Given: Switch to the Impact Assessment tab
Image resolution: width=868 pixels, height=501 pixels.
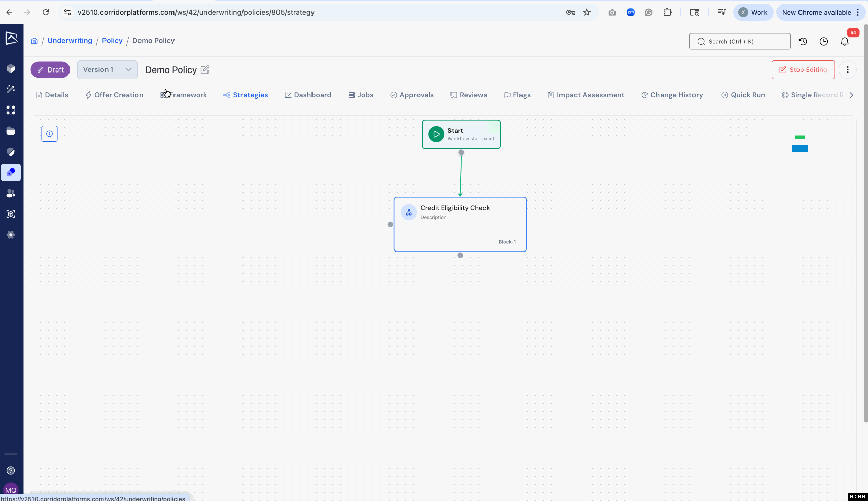Looking at the screenshot, I should [586, 95].
